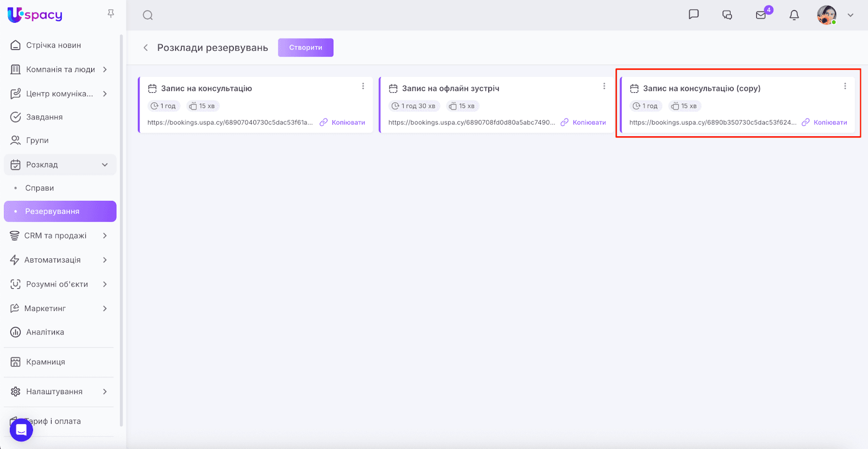Open the chat messages icon in header

click(x=693, y=15)
